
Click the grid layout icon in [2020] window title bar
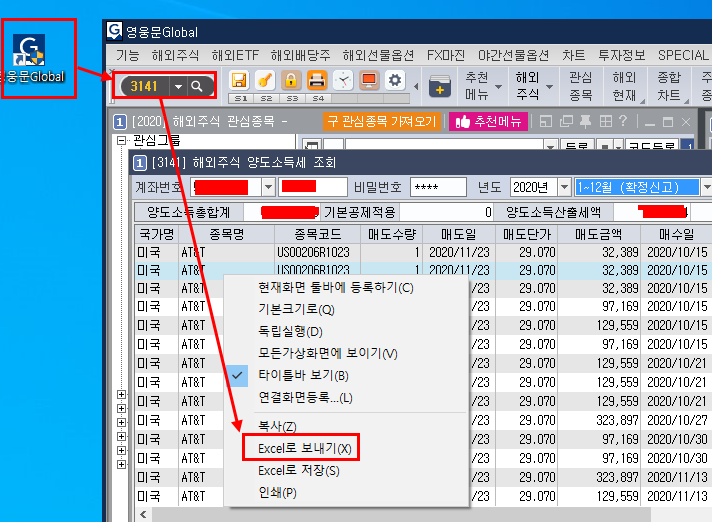tap(606, 121)
